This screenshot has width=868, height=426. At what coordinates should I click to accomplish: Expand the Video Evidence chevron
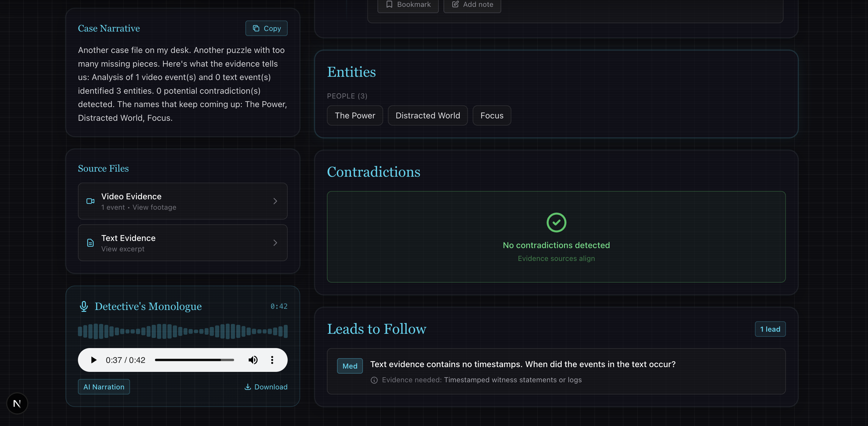pos(275,201)
